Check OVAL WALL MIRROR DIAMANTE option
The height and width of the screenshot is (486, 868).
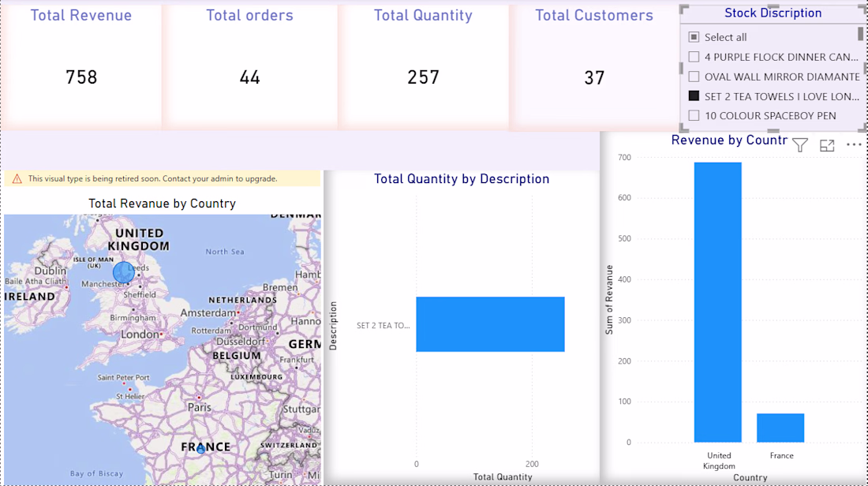[694, 77]
